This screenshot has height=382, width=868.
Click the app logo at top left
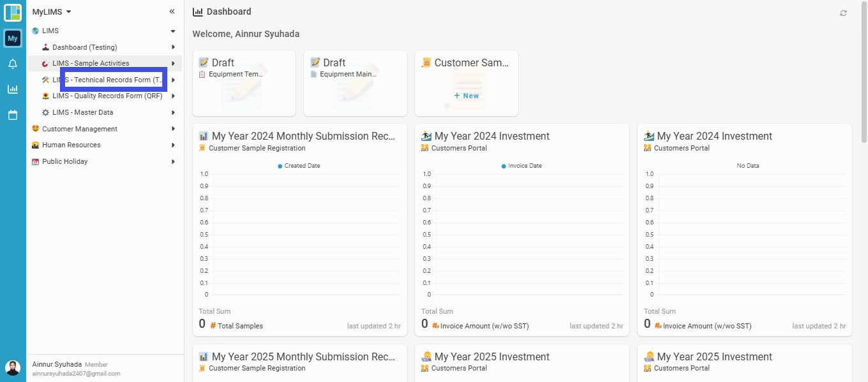13,13
